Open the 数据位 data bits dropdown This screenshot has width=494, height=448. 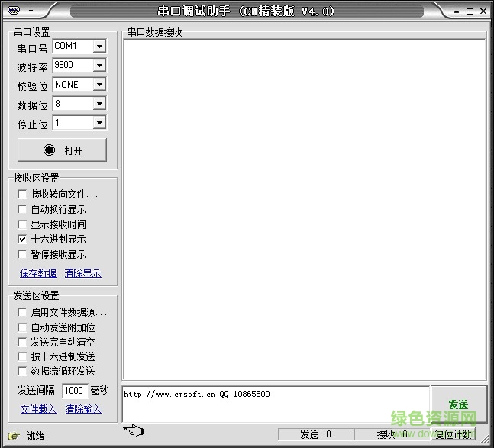point(99,104)
